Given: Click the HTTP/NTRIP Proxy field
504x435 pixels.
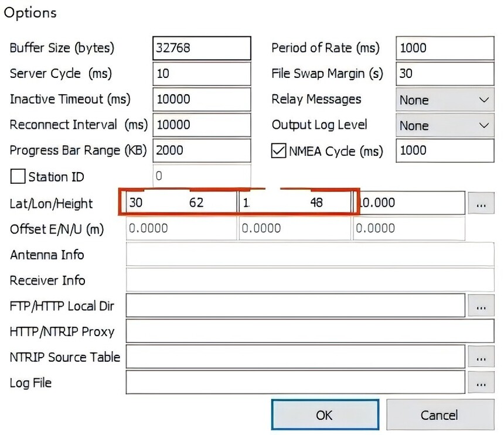Looking at the screenshot, I should (310, 331).
